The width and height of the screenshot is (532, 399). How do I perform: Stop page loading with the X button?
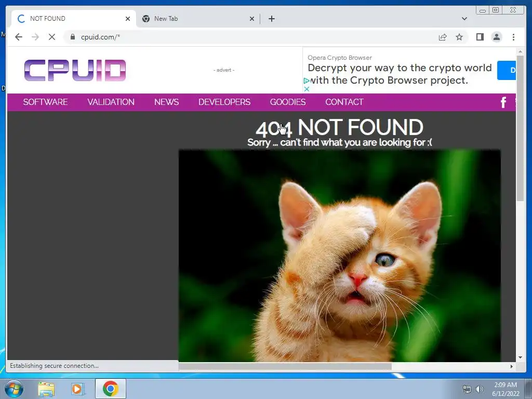tap(52, 37)
